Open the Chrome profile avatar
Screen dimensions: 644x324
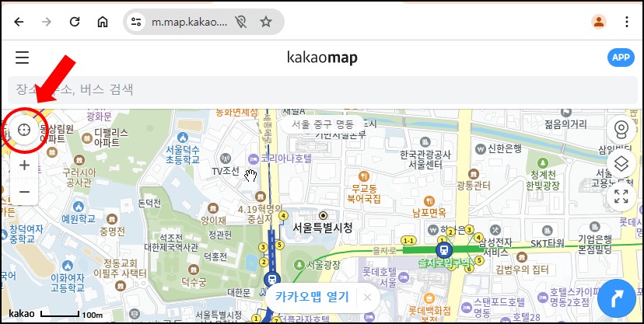599,22
